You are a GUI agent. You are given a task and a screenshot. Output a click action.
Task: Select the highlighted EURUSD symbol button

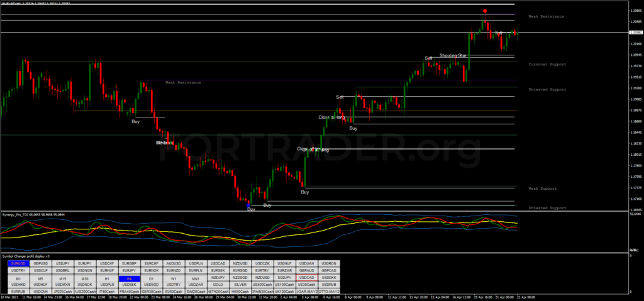tap(19, 263)
